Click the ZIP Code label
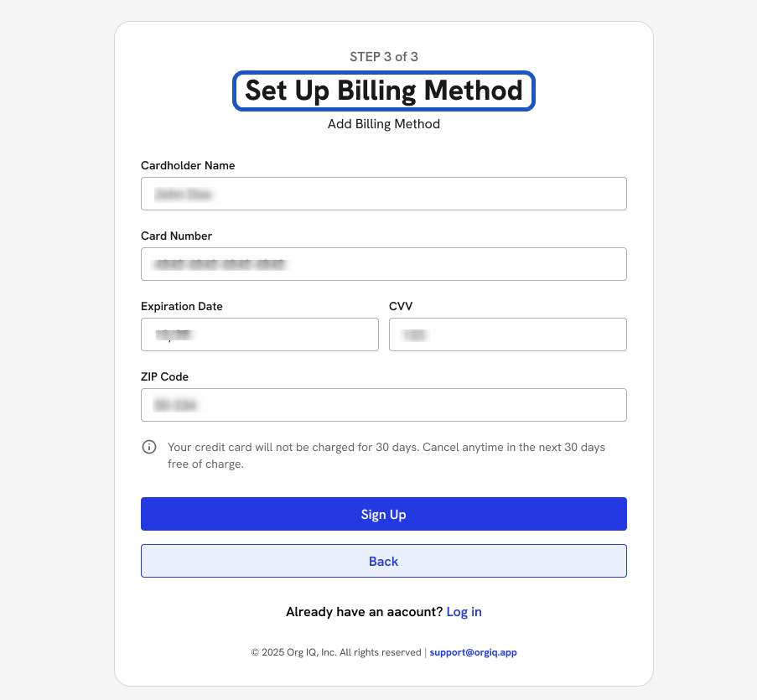 [x=164, y=377]
